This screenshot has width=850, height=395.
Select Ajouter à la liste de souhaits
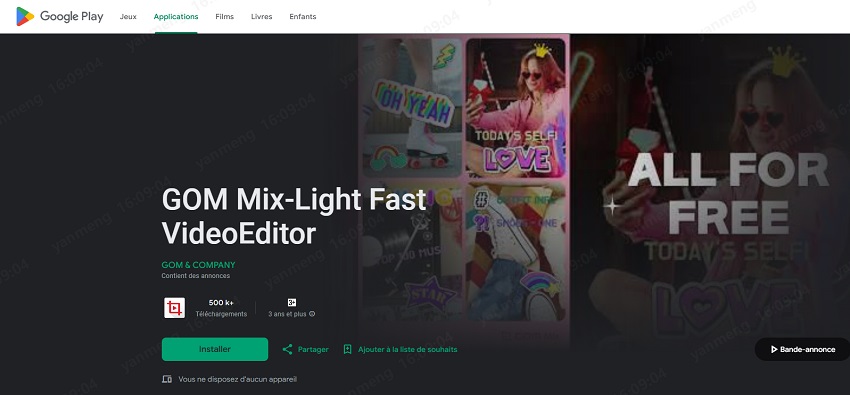(x=408, y=349)
